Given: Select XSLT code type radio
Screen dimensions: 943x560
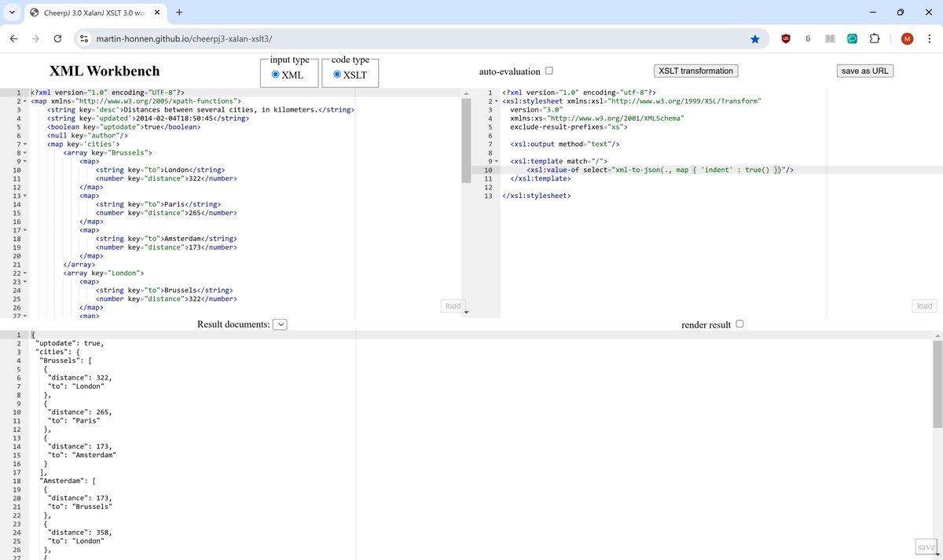Looking at the screenshot, I should click(338, 75).
